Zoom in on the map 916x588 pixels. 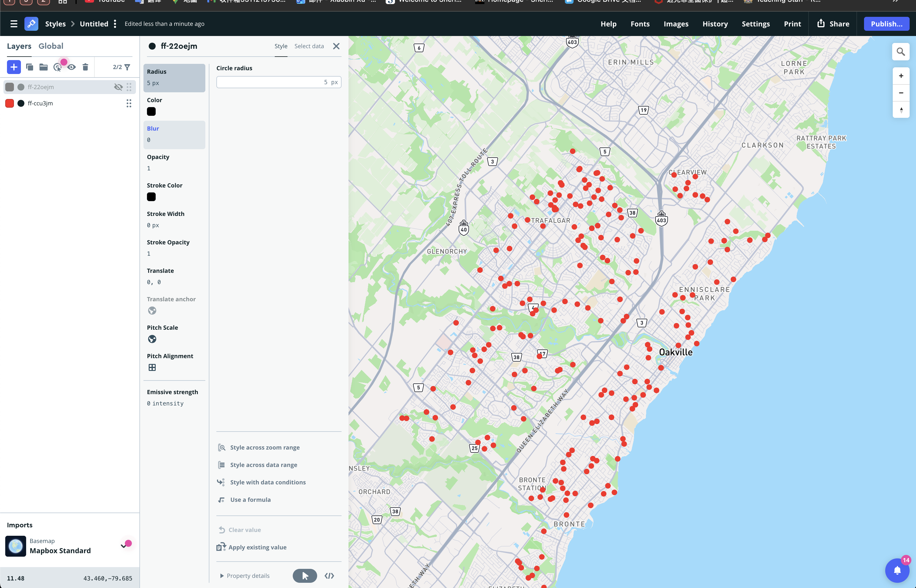coord(901,76)
